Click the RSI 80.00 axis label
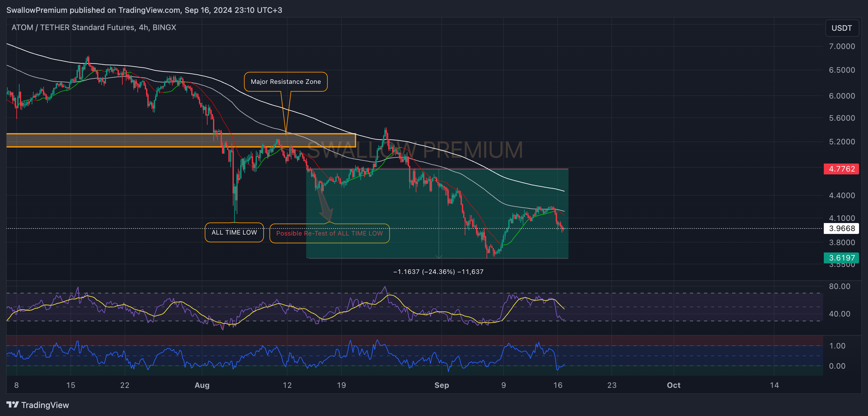The image size is (868, 416). [x=839, y=286]
